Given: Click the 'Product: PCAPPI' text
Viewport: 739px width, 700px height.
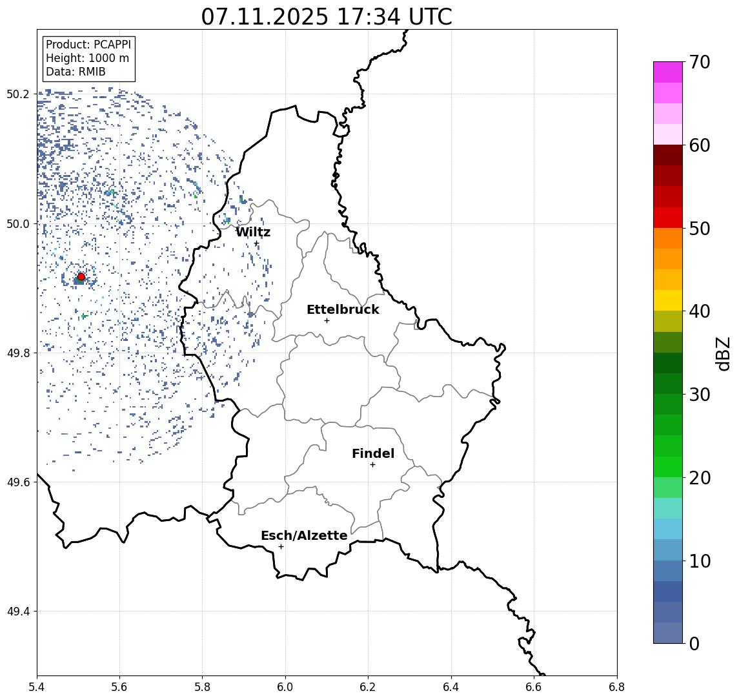Looking at the screenshot, I should [88, 45].
